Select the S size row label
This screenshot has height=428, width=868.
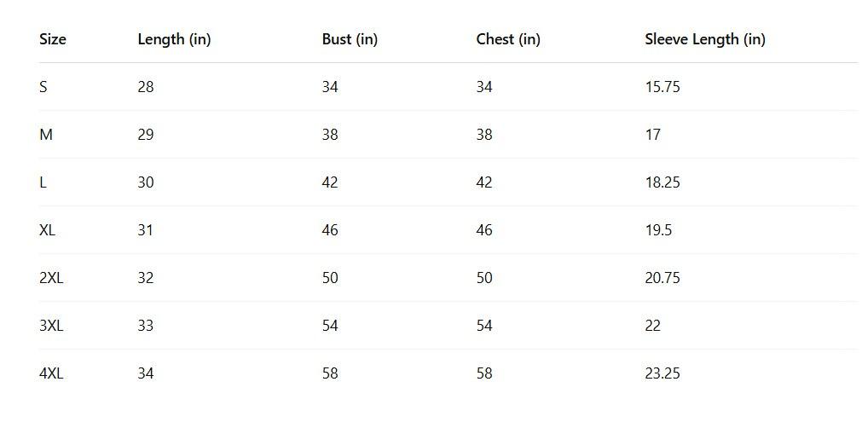(43, 87)
